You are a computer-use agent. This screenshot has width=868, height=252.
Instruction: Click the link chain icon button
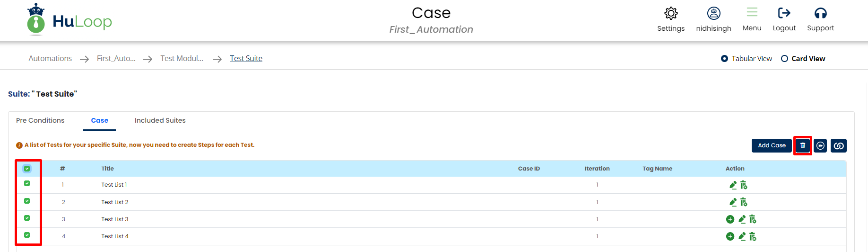(x=838, y=145)
